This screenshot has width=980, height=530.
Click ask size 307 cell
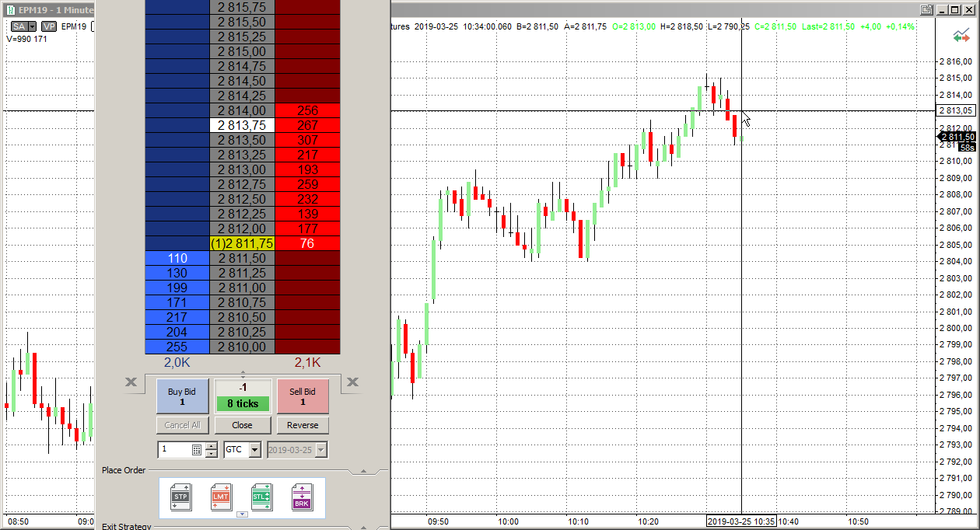point(308,140)
